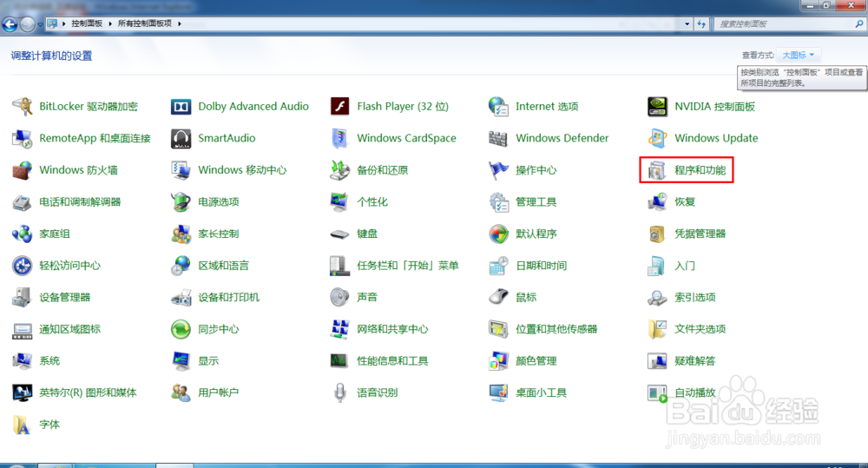Open the Windows Update icon
This screenshot has height=468, width=868.
[658, 138]
